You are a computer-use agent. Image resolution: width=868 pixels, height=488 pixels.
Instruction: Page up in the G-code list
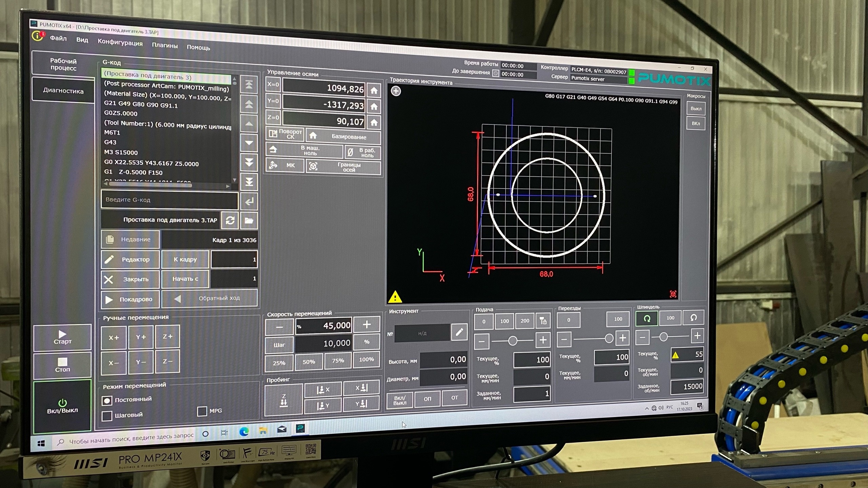click(x=249, y=104)
